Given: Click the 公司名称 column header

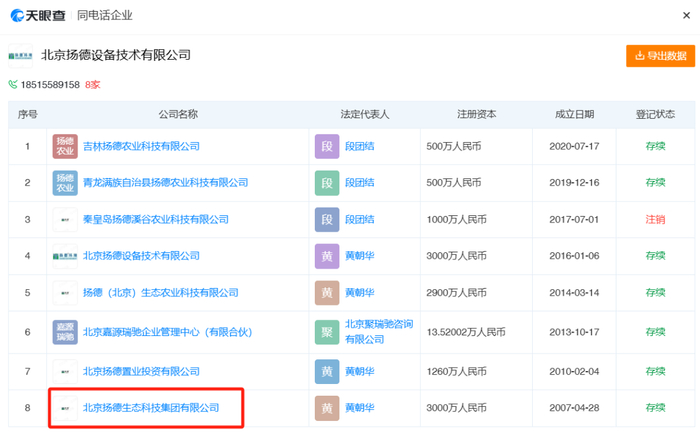Looking at the screenshot, I should tap(178, 114).
